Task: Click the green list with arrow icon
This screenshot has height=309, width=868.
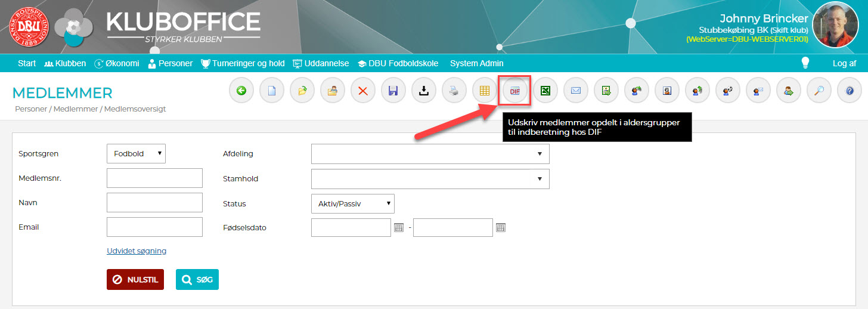Action: pyautogui.click(x=606, y=91)
